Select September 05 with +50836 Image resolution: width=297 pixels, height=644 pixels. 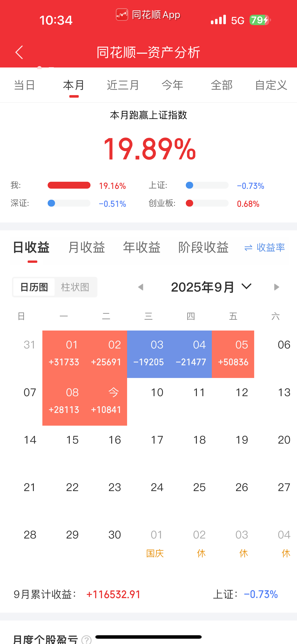233,354
